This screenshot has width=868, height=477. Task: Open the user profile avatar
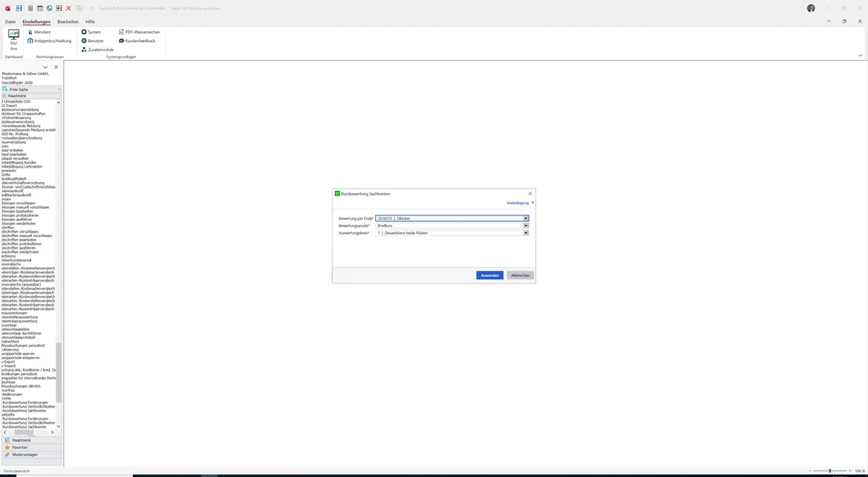tap(811, 8)
